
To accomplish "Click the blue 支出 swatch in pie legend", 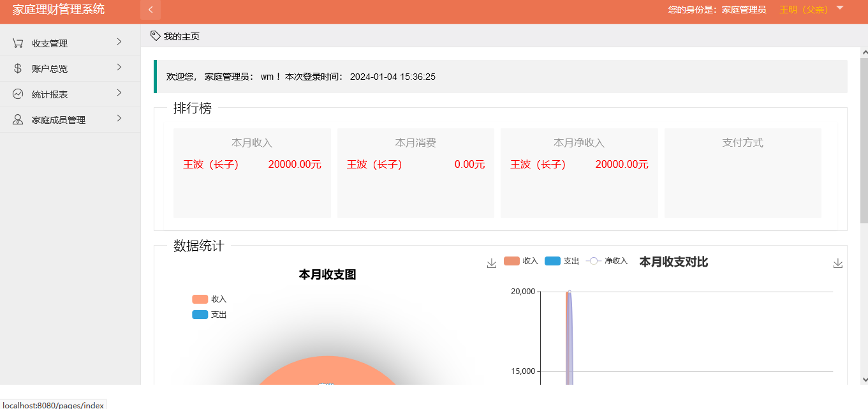I will coord(200,315).
